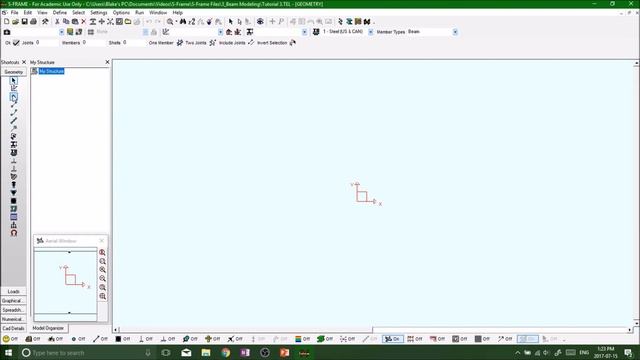
Task: Toggle the green shield Off status button
Action: pyautogui.click(x=325, y=339)
